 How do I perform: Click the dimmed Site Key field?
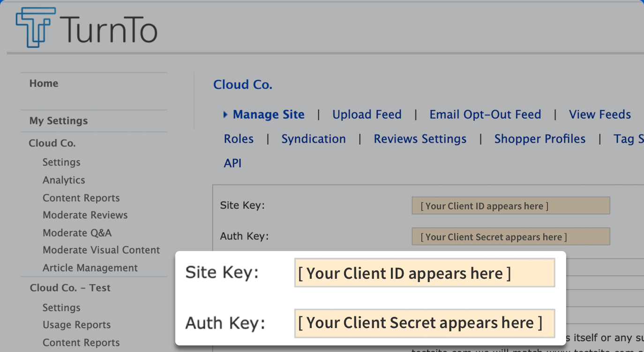tap(511, 206)
